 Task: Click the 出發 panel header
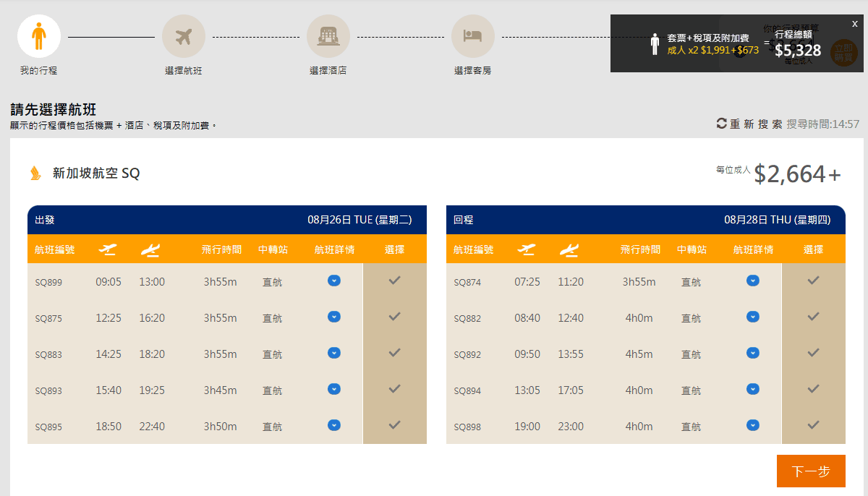pyautogui.click(x=226, y=220)
